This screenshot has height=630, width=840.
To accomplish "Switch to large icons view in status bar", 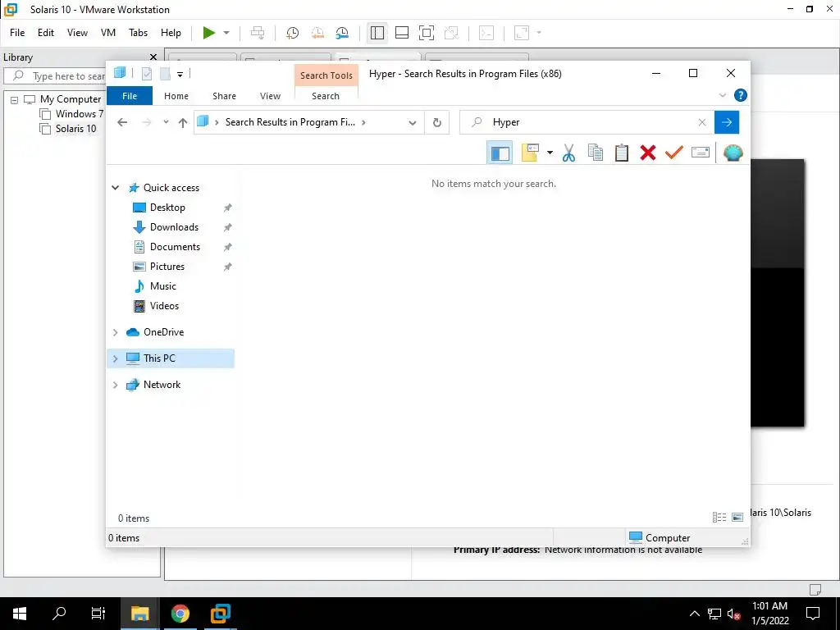I will (x=737, y=518).
